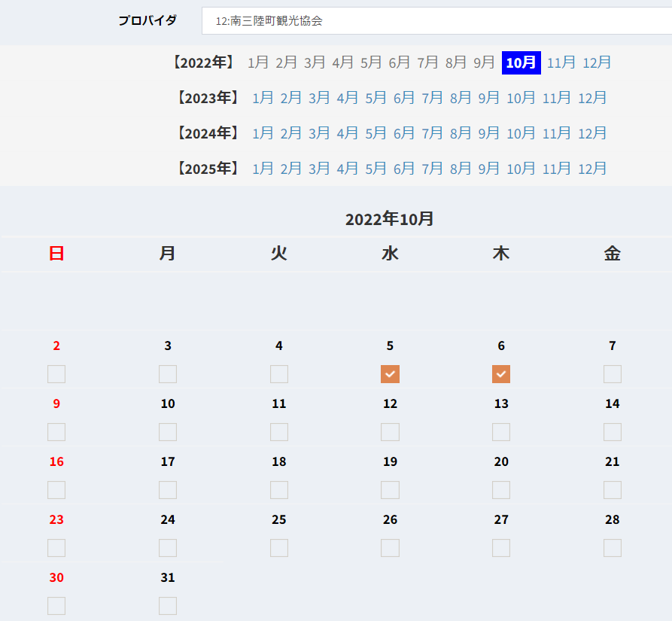
Task: Open 2025年 11月 calendar
Action: 557,169
